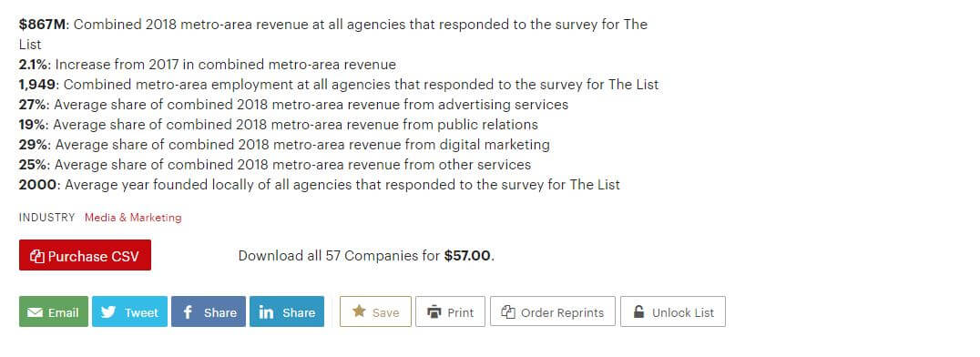Click the Twitter bird icon
Viewport: 980px width, 357px height.
click(x=108, y=312)
